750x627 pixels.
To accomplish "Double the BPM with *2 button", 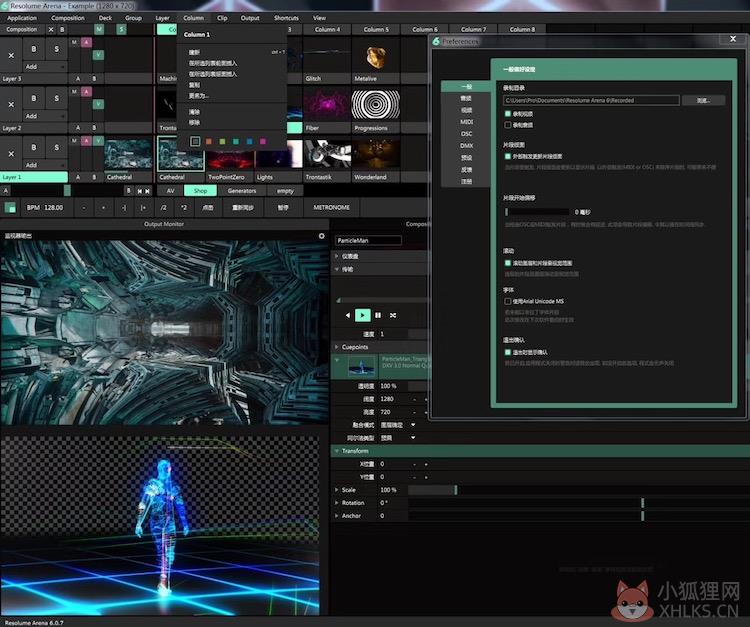I will [x=184, y=208].
